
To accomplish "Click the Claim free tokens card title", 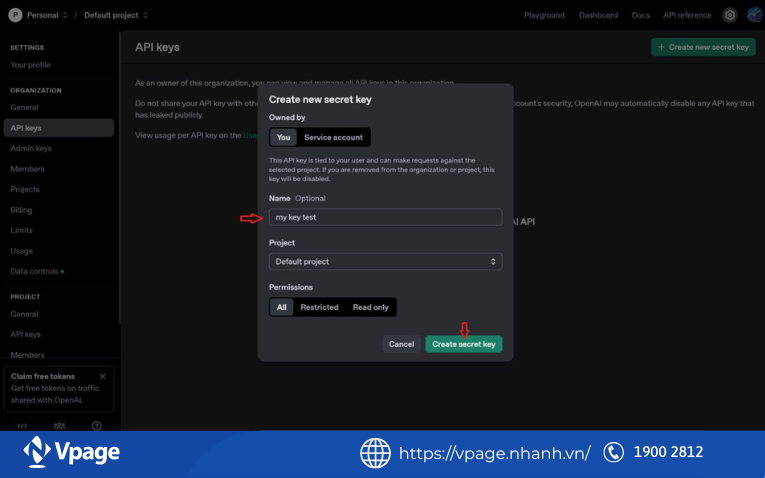I will click(43, 376).
